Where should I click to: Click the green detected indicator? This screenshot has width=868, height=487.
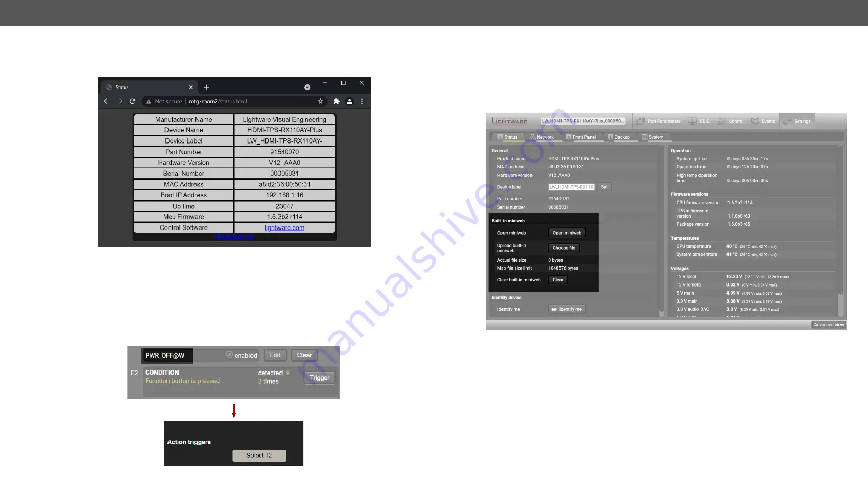(x=288, y=373)
